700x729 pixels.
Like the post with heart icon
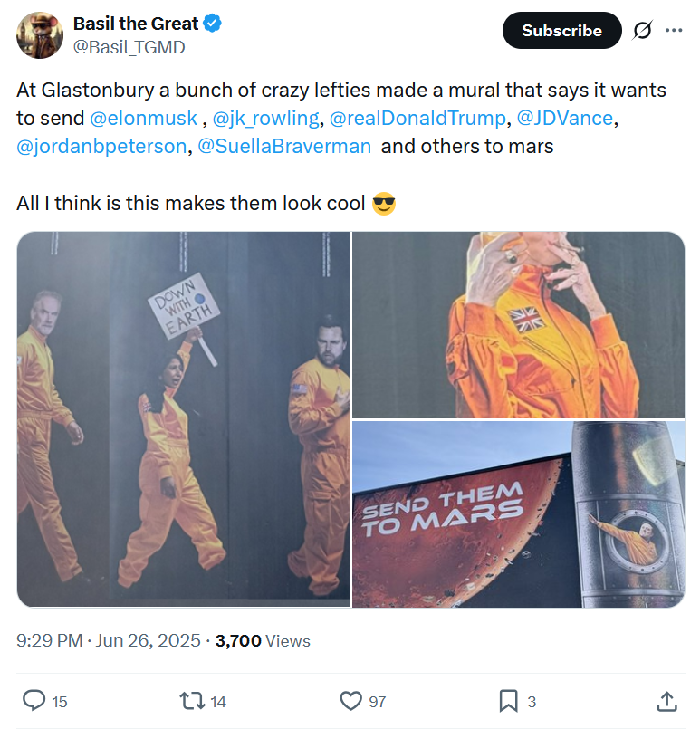[351, 701]
